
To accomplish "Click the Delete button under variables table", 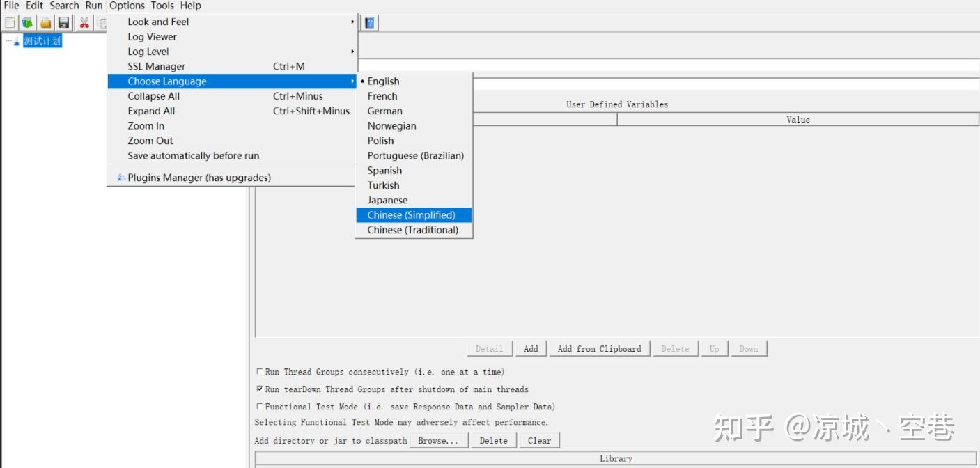I will pyautogui.click(x=675, y=349).
